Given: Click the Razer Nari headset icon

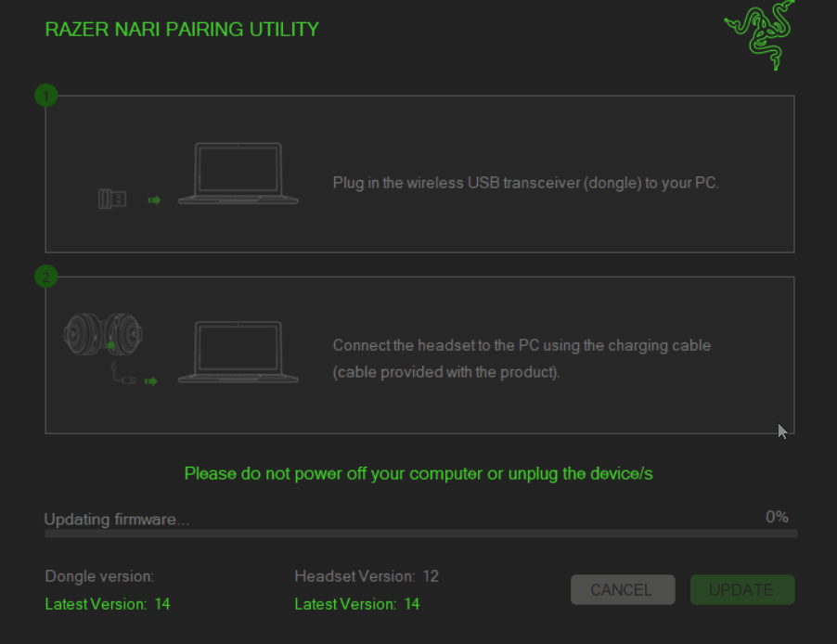Looking at the screenshot, I should [x=103, y=334].
